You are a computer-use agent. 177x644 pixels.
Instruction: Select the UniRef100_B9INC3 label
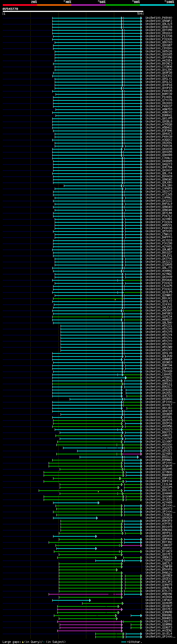point(159,63)
